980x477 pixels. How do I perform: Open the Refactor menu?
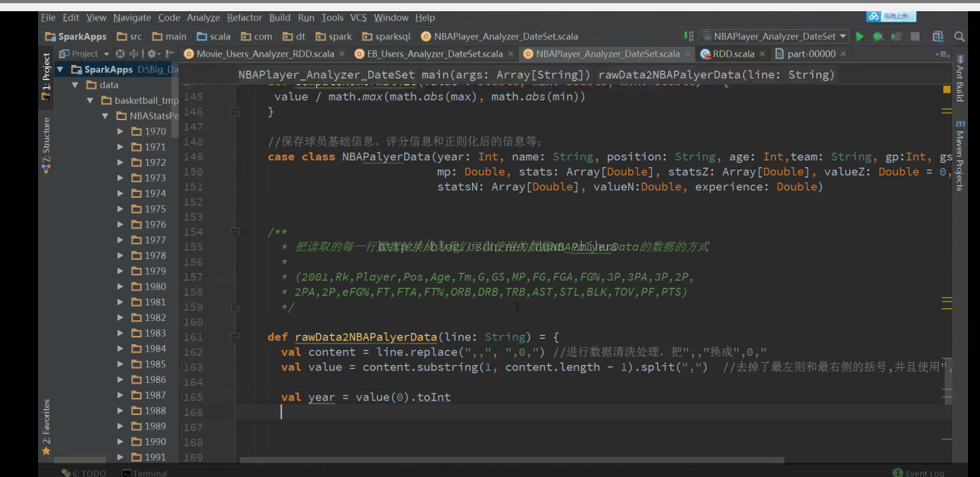click(x=245, y=17)
